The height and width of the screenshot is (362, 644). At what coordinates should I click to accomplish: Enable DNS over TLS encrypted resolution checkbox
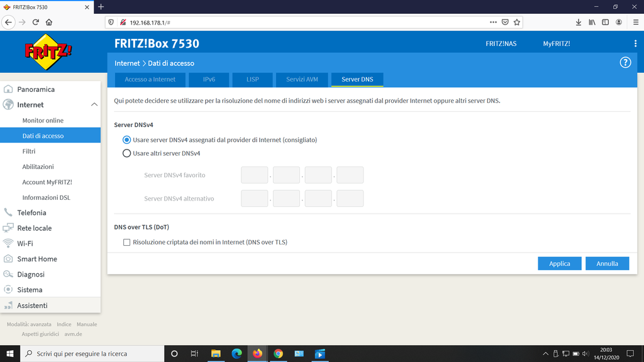coord(126,242)
